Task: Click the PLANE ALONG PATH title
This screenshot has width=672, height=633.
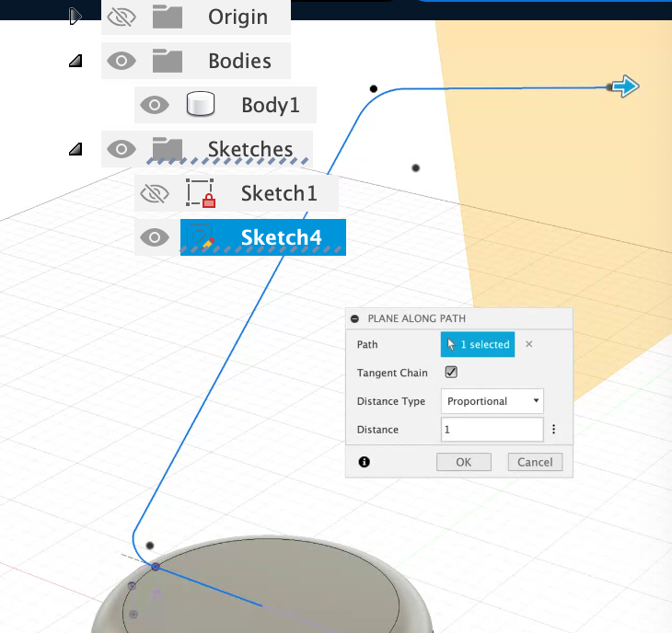Action: (417, 318)
